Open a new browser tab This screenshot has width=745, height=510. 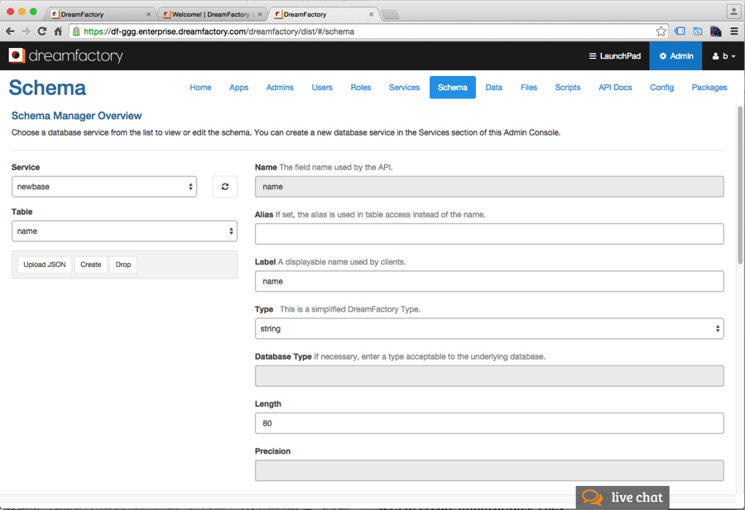[390, 15]
